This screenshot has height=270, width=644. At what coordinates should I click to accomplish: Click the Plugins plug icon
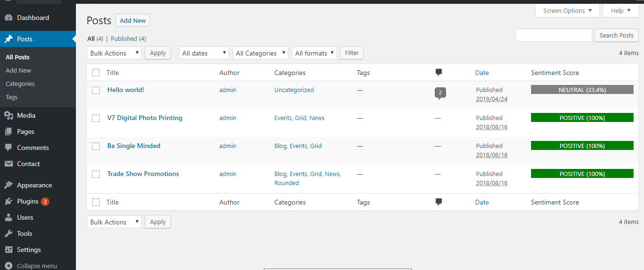[x=9, y=201]
